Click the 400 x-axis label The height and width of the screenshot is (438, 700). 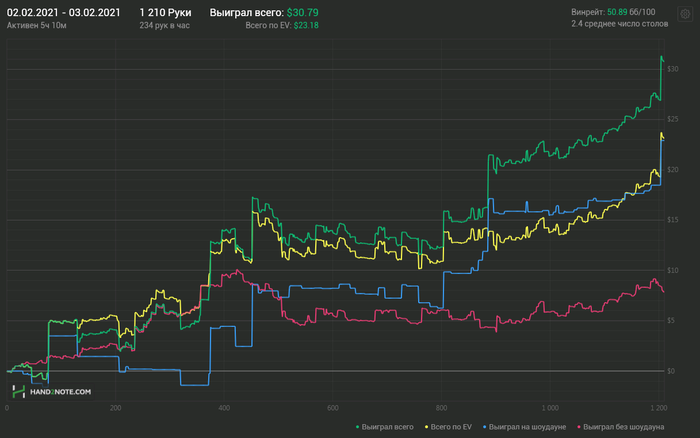[224, 408]
